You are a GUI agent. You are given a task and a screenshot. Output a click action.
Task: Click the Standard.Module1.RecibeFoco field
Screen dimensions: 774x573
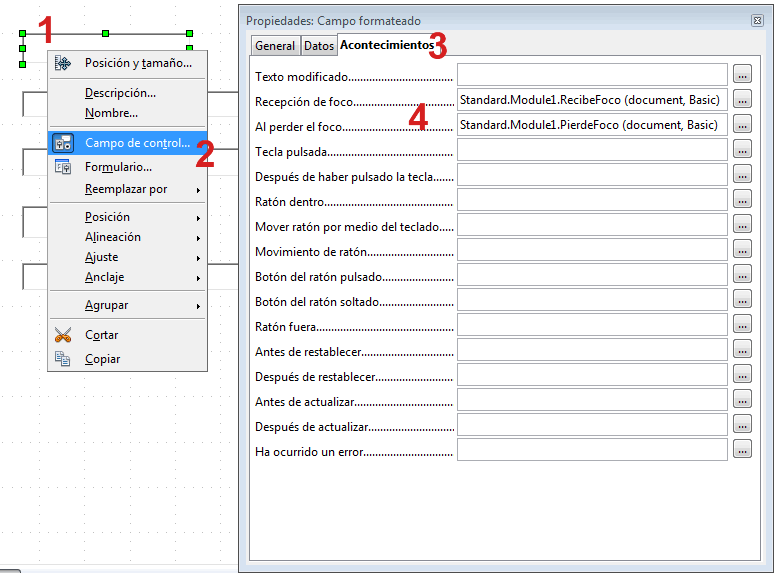[x=592, y=100]
